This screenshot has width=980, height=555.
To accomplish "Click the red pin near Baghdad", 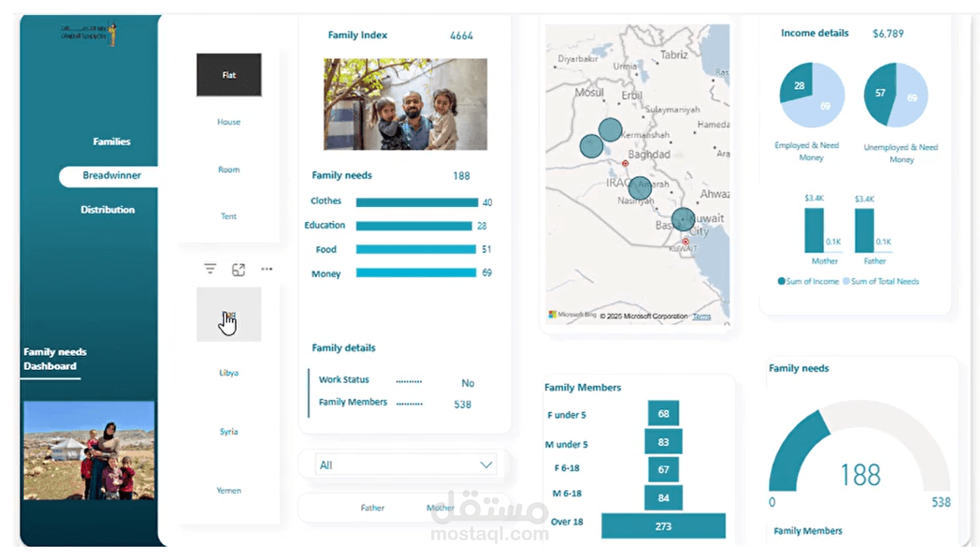I will pyautogui.click(x=626, y=164).
